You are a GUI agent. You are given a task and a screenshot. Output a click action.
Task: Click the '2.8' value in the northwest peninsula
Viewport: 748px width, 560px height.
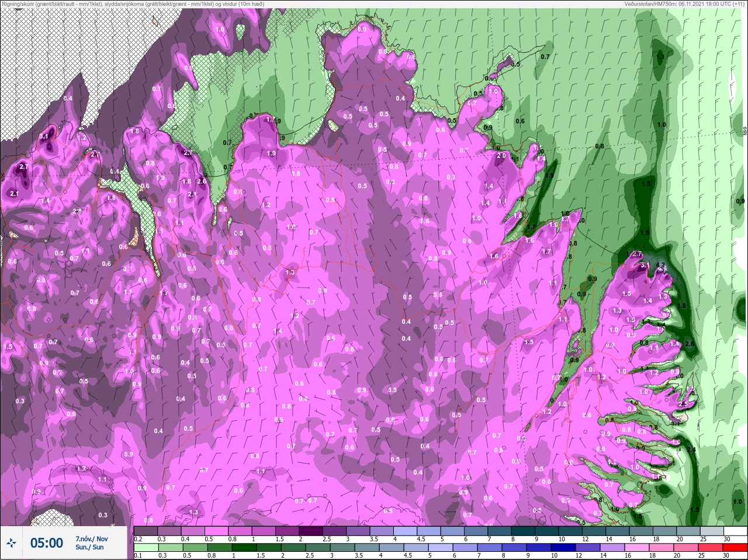77,210
